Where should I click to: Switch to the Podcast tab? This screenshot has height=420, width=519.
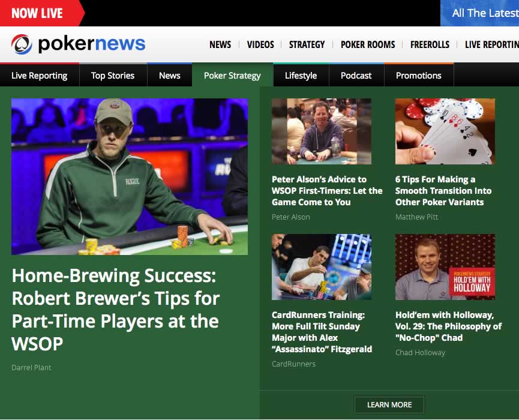pyautogui.click(x=356, y=75)
